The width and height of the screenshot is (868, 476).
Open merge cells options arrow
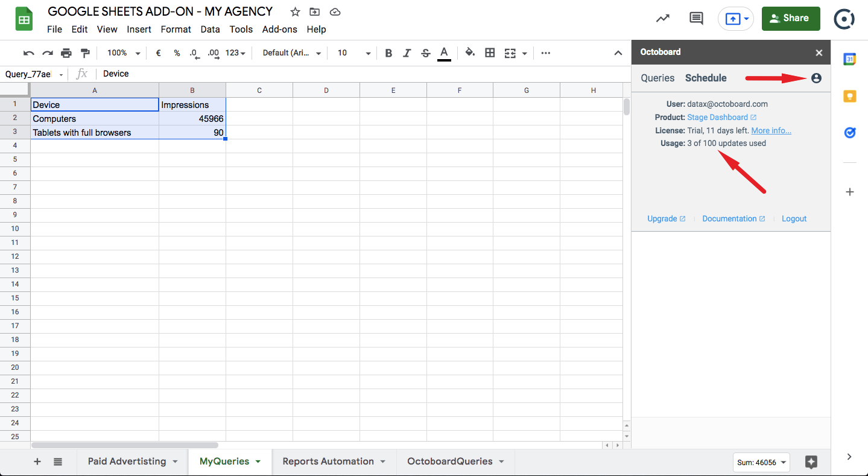(525, 53)
